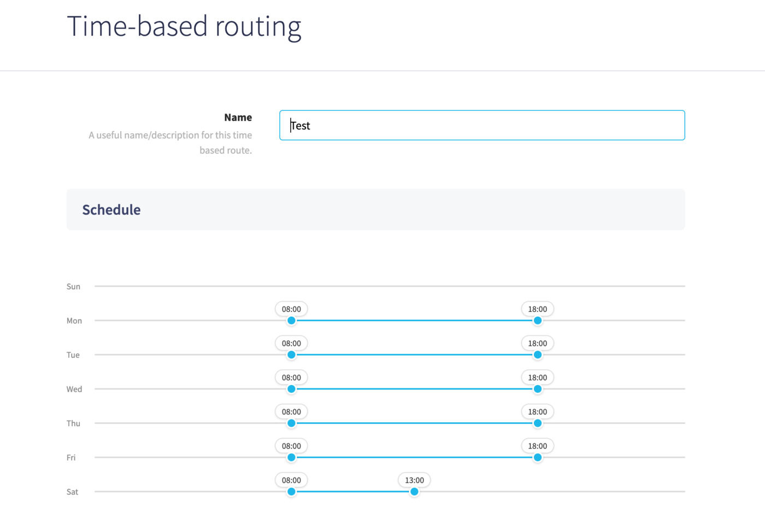Click the Name field label
This screenshot has height=532, width=765.
click(238, 117)
